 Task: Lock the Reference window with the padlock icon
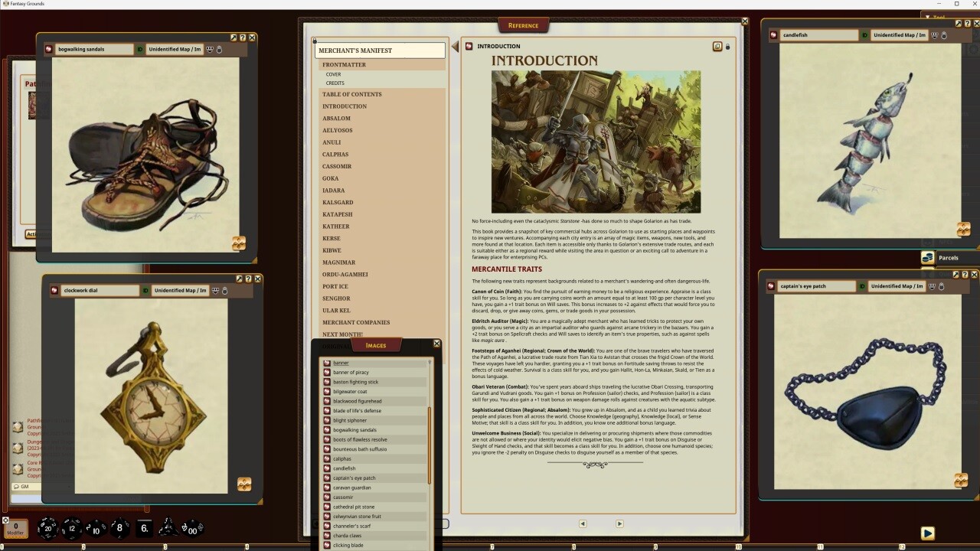(727, 47)
